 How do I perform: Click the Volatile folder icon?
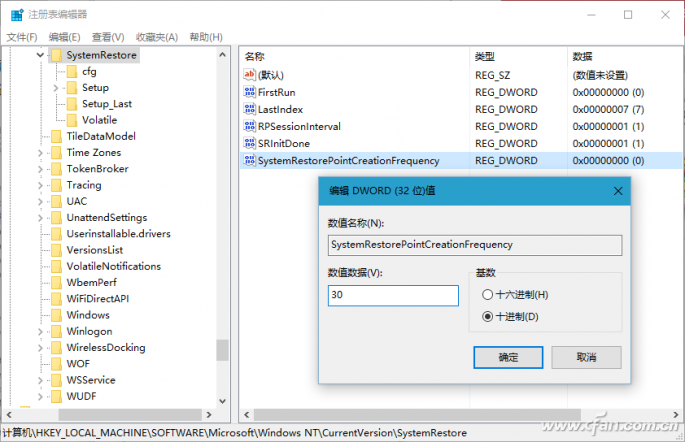coord(72,120)
